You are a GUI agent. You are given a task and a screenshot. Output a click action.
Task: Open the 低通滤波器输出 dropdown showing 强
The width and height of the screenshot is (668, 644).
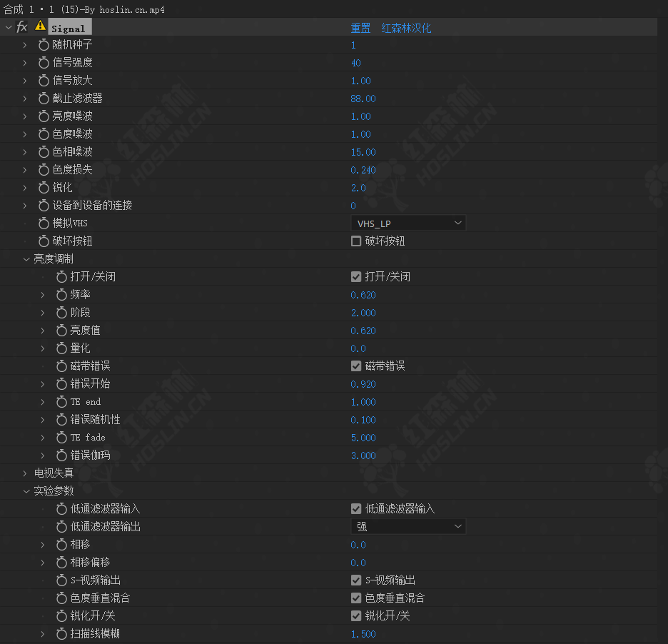click(408, 526)
